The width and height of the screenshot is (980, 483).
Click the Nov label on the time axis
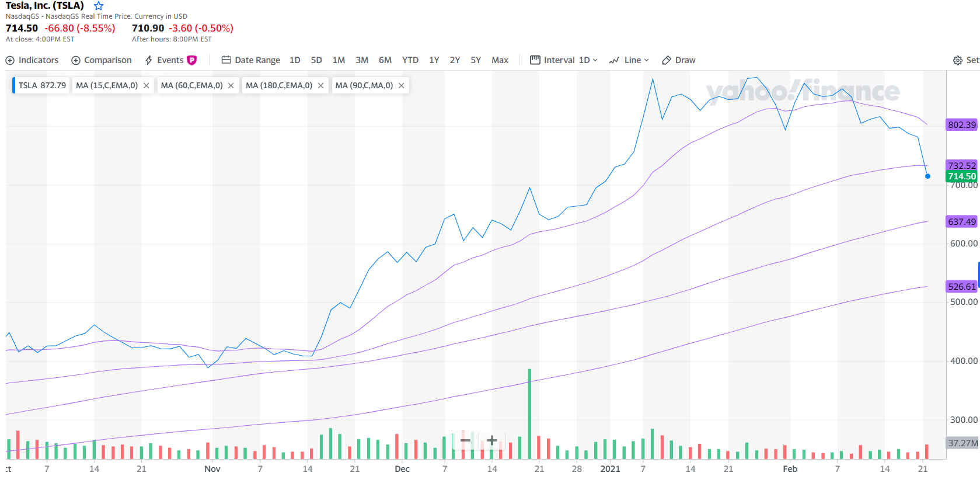(212, 469)
